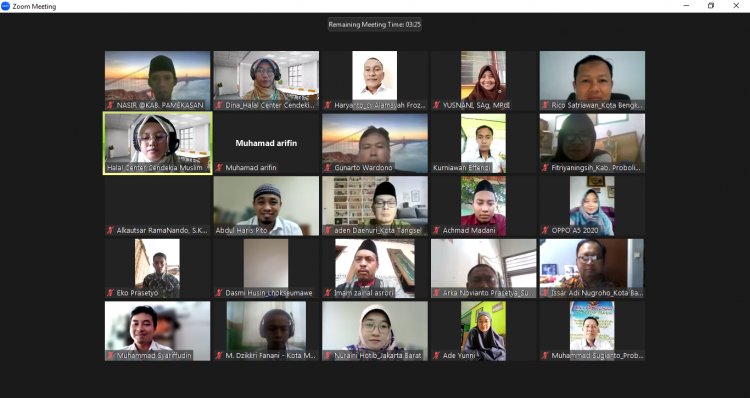Click muted mic icon beside Gunarto Wardono
The height and width of the screenshot is (398, 750).
click(x=328, y=168)
